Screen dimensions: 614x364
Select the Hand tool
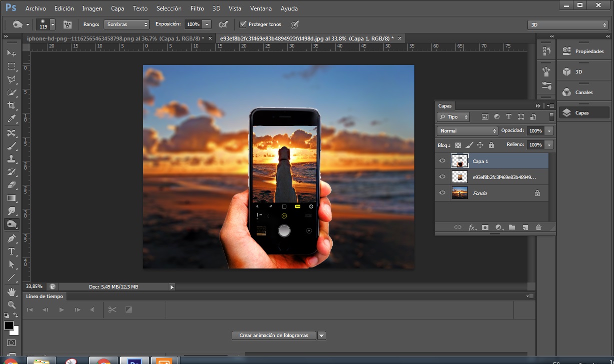tap(11, 291)
